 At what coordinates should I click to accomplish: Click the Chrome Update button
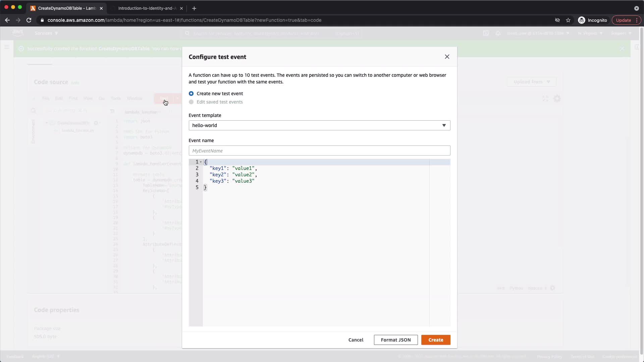[623, 20]
